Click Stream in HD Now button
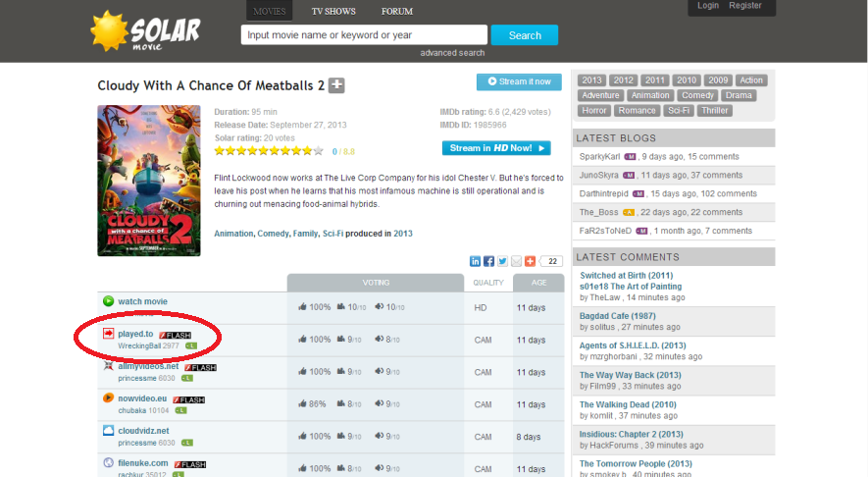Viewport: 868px width, 477px height. tap(496, 148)
